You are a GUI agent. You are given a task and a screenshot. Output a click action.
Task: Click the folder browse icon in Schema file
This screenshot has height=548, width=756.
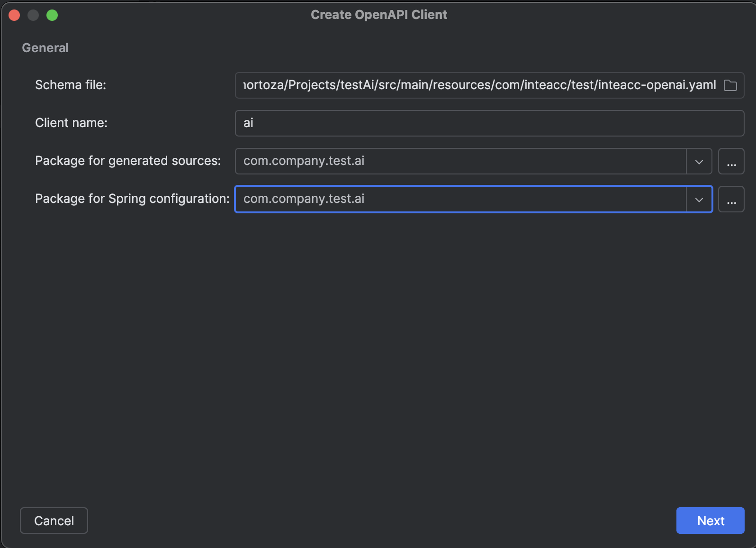tap(730, 85)
